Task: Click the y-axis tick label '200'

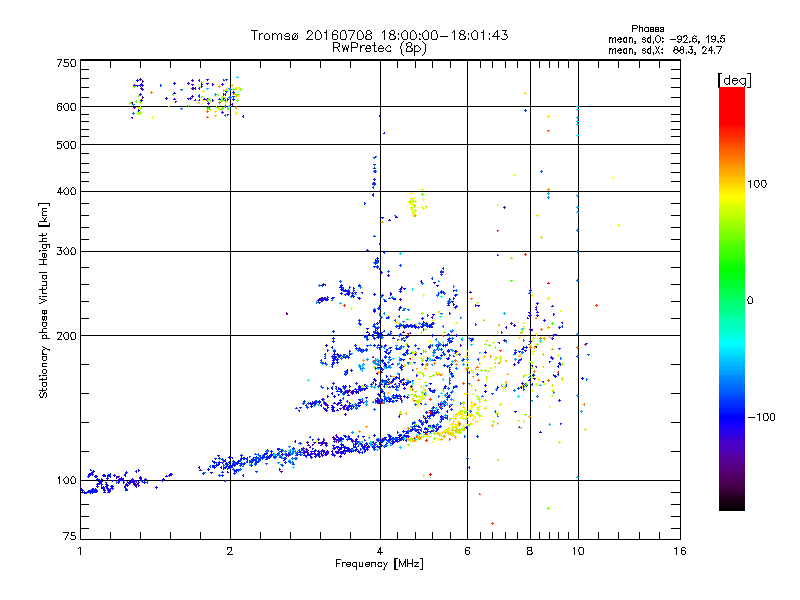Action: tap(66, 336)
